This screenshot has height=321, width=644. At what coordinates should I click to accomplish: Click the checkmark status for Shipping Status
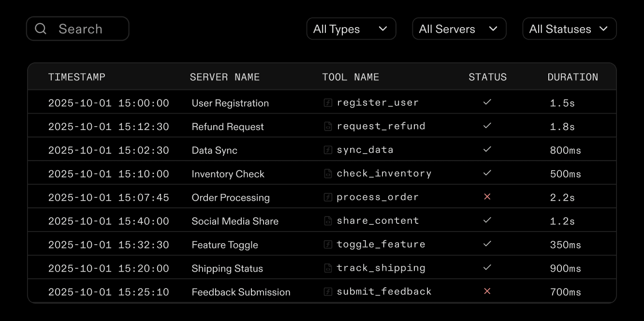pyautogui.click(x=487, y=267)
